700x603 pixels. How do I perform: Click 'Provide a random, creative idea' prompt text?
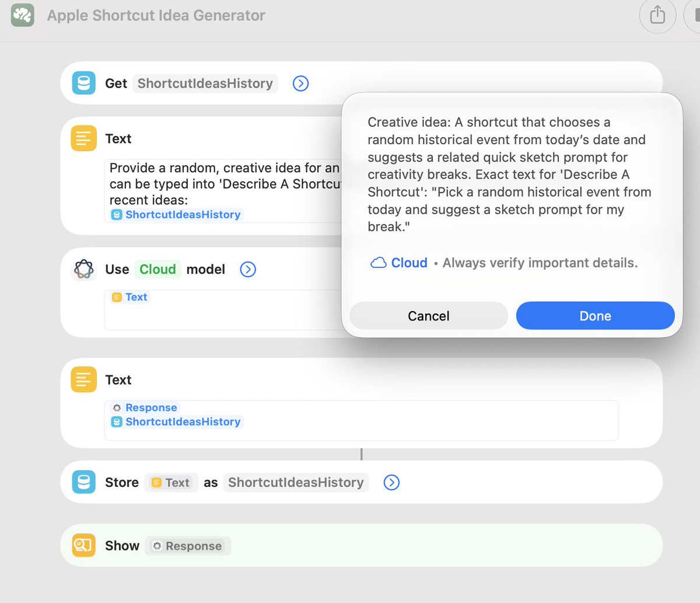(225, 184)
